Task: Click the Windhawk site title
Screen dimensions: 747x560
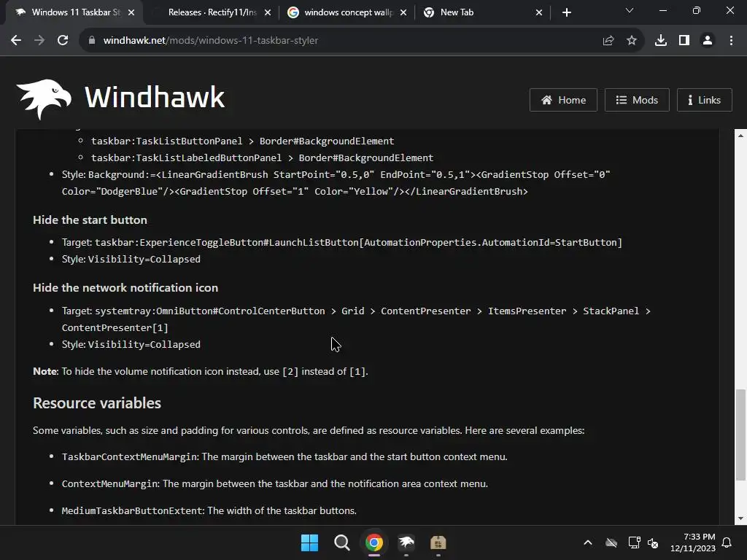Action: point(155,98)
